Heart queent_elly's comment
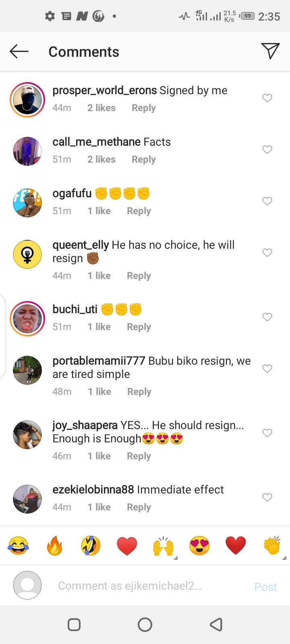This screenshot has height=644, width=290. 267,253
